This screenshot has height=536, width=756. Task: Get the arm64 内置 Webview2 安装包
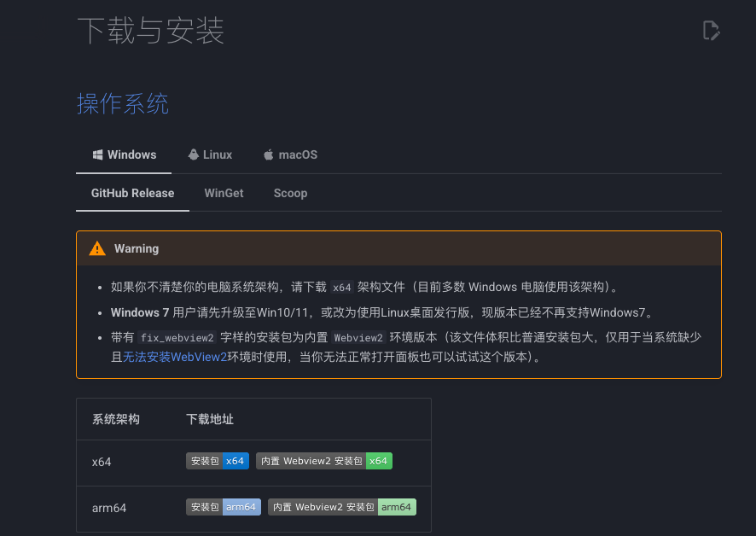pyautogui.click(x=341, y=507)
